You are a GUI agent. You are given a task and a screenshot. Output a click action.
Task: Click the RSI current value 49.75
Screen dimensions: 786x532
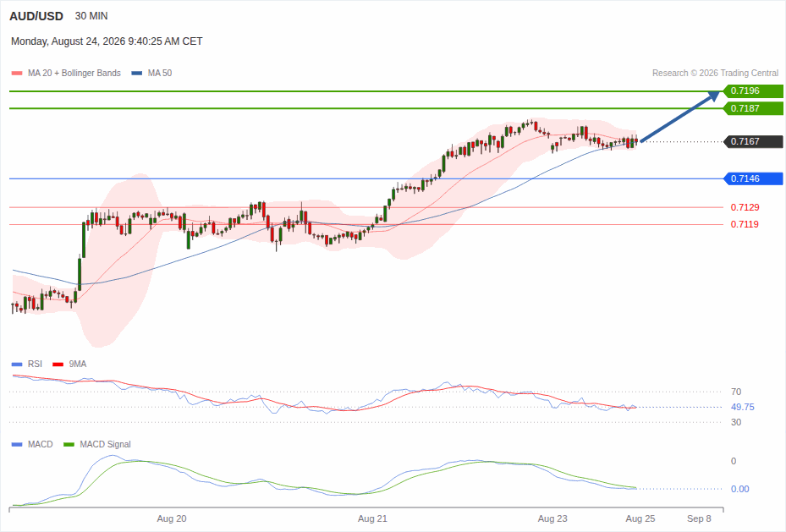[742, 408]
